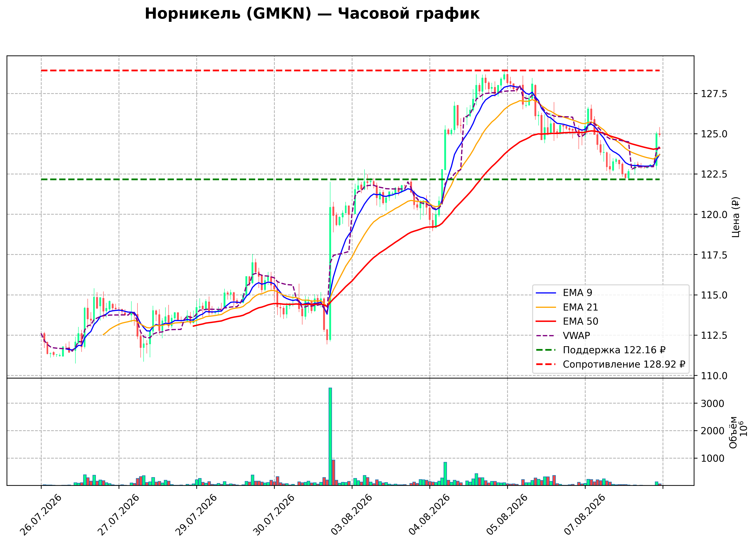Click price axis value 110.0
The height and width of the screenshot is (544, 756).
tap(714, 376)
